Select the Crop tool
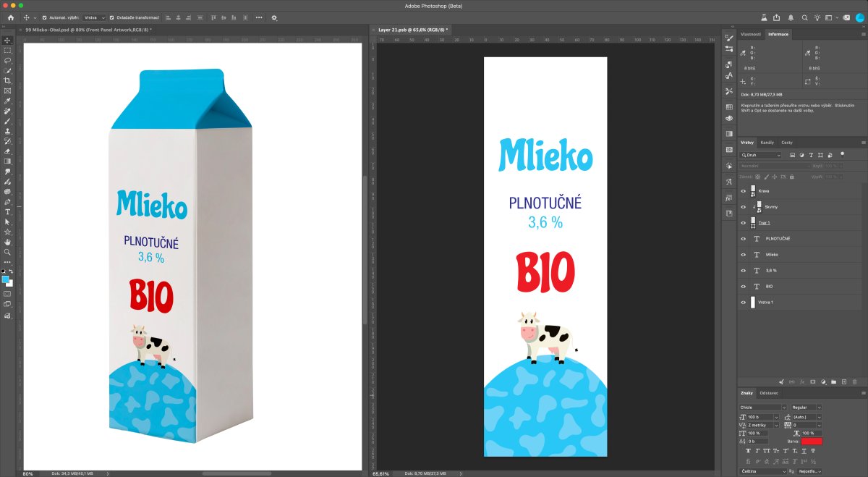 tap(7, 81)
